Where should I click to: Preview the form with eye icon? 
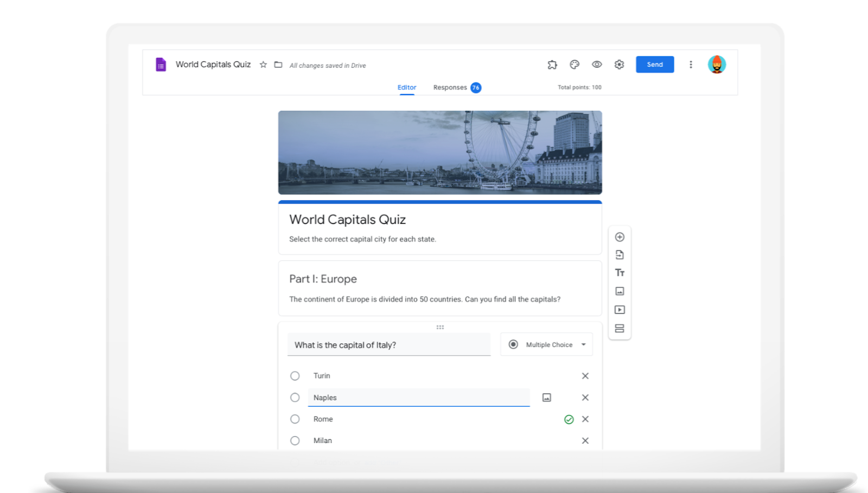pyautogui.click(x=597, y=65)
